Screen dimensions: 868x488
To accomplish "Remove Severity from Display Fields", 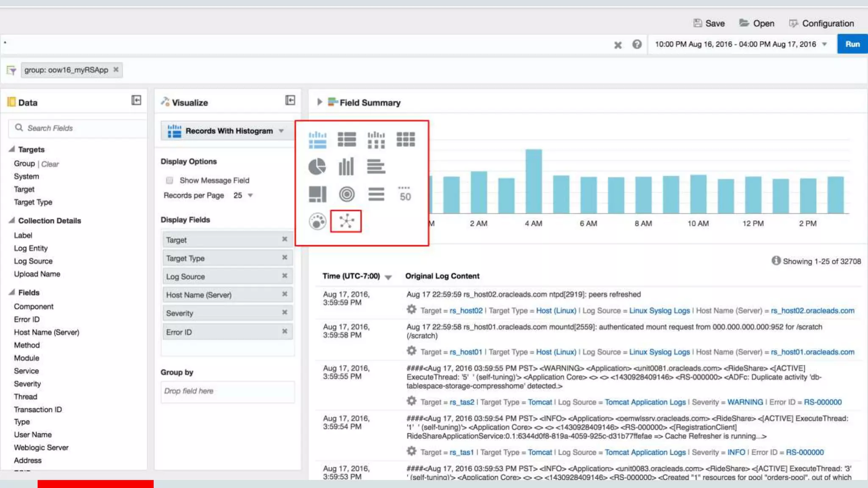I will pos(284,313).
